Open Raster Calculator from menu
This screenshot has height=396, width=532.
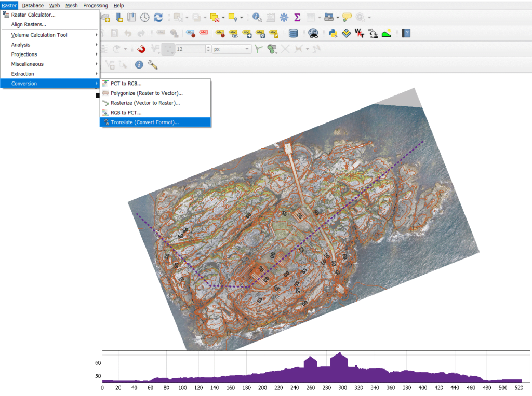point(33,15)
